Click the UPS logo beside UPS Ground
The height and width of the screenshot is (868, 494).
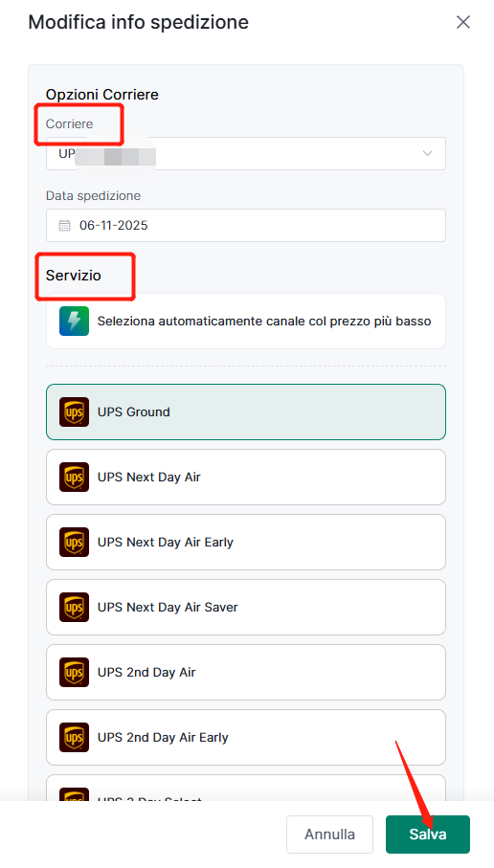(x=75, y=412)
